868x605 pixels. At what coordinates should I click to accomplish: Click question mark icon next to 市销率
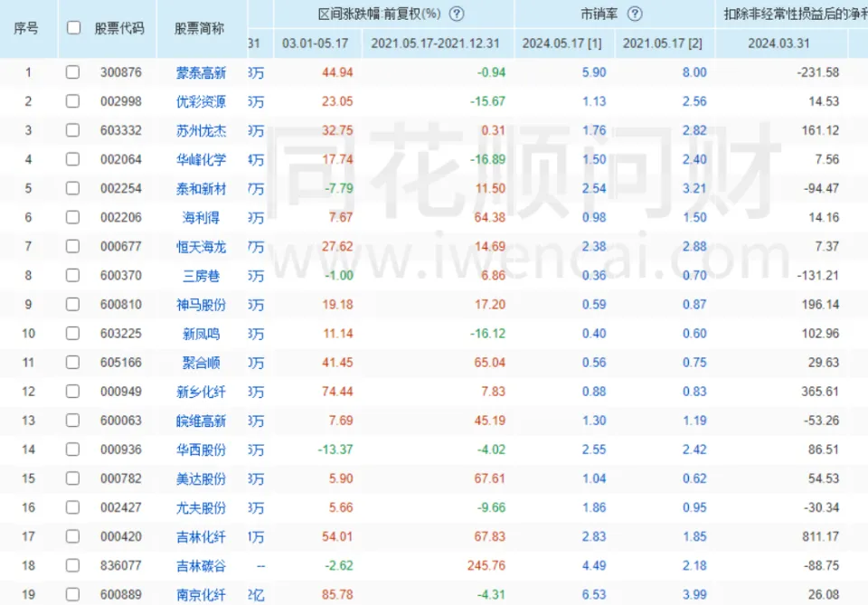[635, 14]
